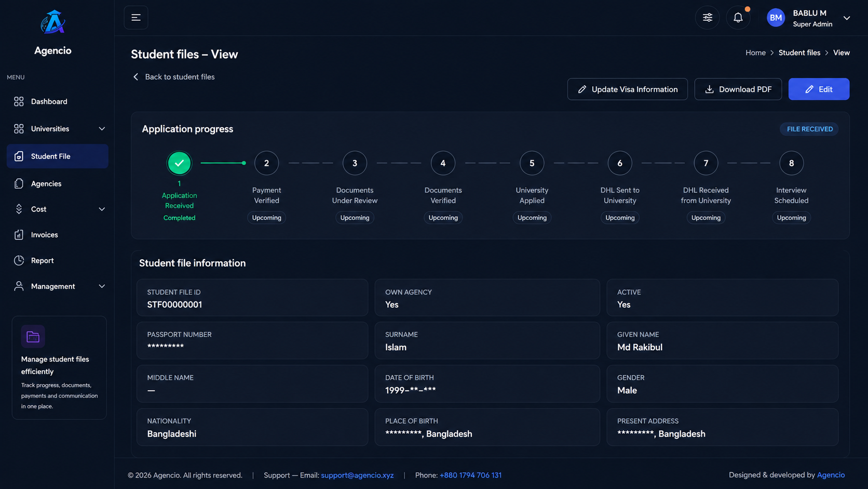Screen dimensions: 868x489
Task: Click the Completed label under step 1
Action: tap(179, 218)
